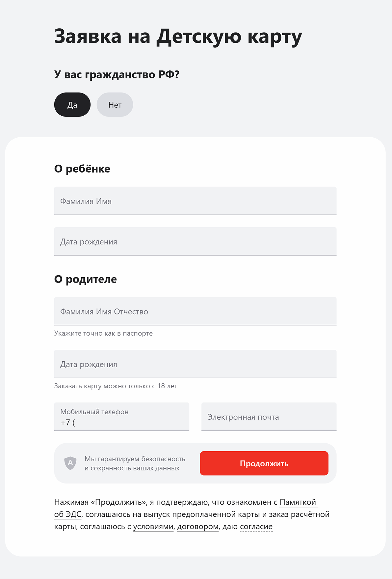
Task: Click the parent's "Фамилия Имя Отчество" field
Action: point(195,311)
